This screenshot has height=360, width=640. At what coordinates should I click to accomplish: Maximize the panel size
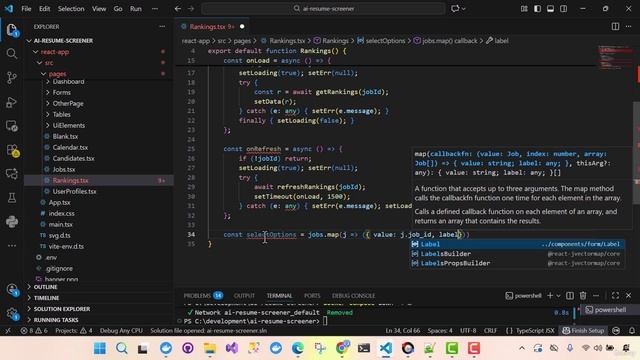(615, 296)
